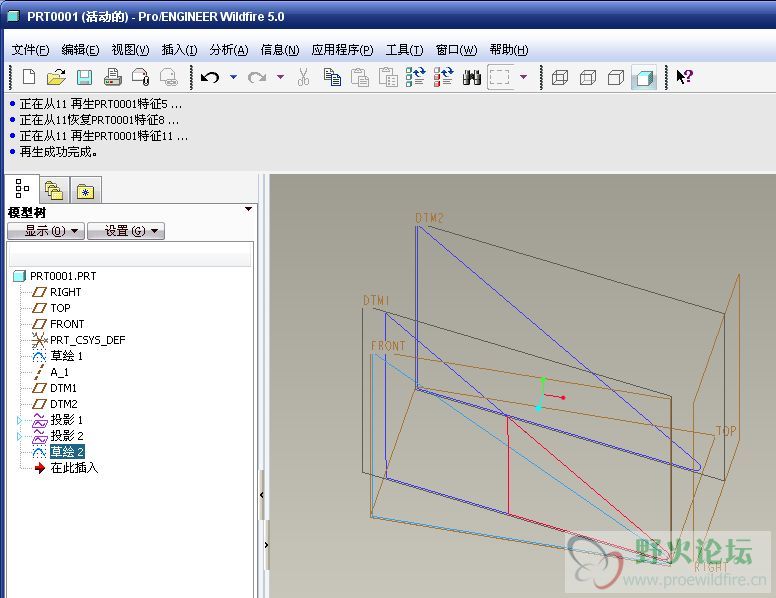Select the favorites navigator tab
The image size is (776, 598).
tap(86, 190)
